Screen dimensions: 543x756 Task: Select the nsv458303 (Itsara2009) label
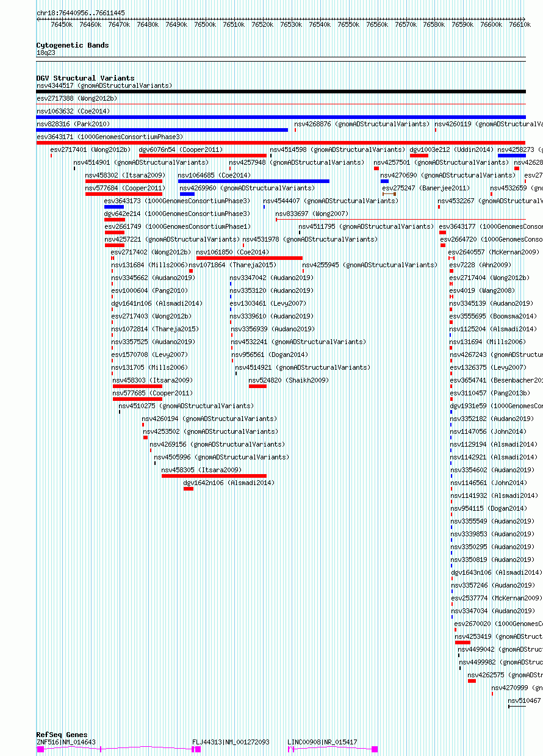pos(153,380)
